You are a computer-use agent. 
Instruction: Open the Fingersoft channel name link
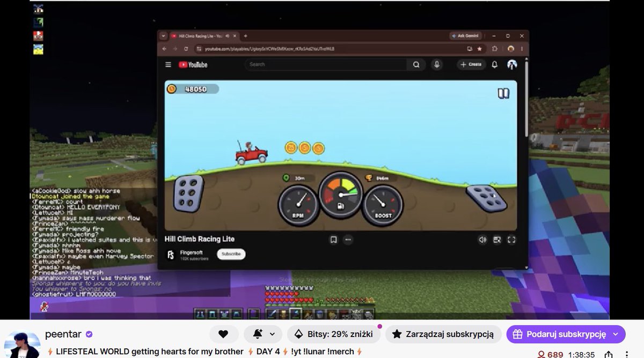pyautogui.click(x=192, y=251)
